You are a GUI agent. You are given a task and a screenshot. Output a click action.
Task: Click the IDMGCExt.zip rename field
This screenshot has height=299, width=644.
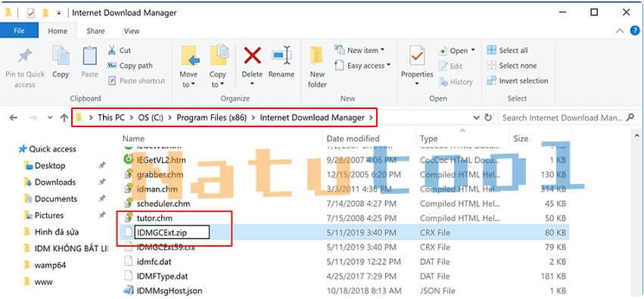[172, 232]
